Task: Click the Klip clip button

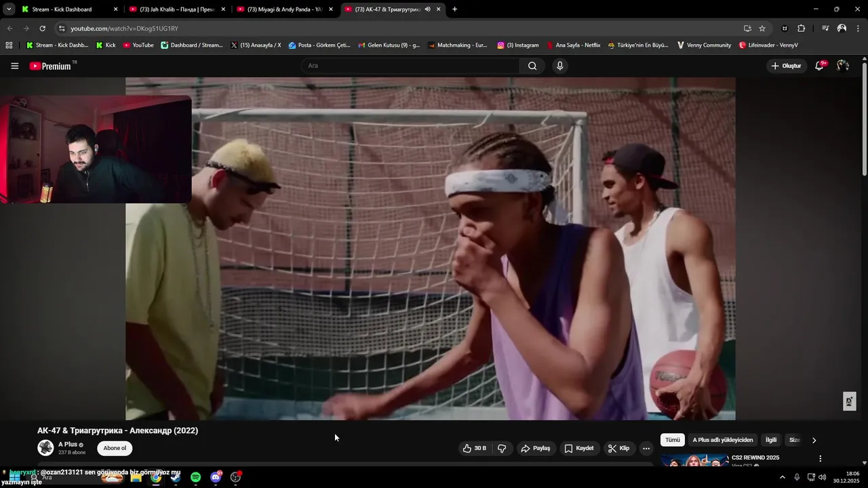Action: pos(618,448)
